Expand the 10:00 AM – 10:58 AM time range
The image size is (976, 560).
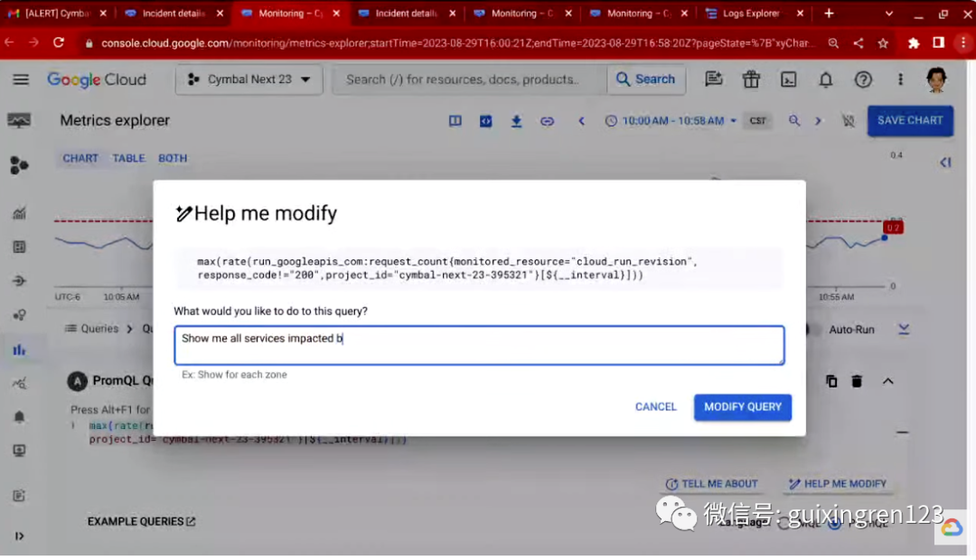[x=671, y=121]
